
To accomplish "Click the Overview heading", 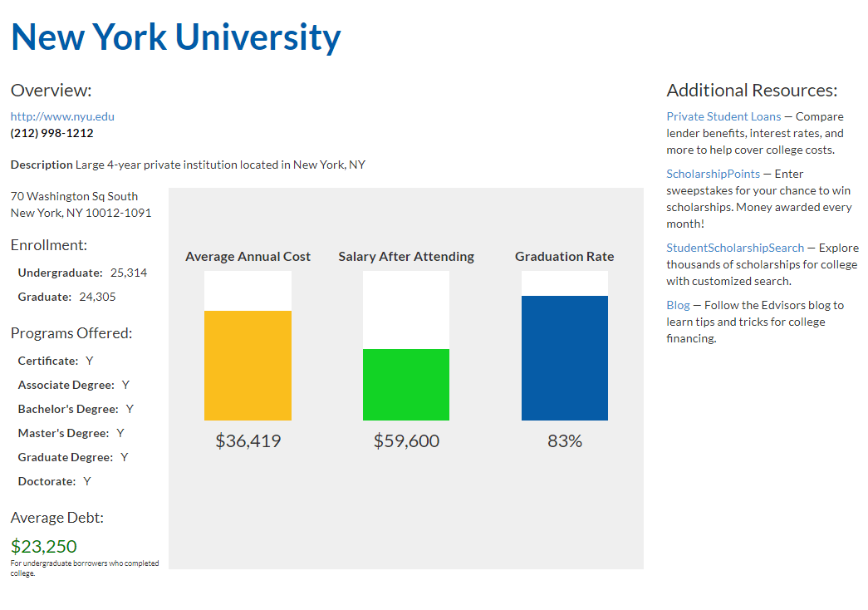I will [x=51, y=91].
